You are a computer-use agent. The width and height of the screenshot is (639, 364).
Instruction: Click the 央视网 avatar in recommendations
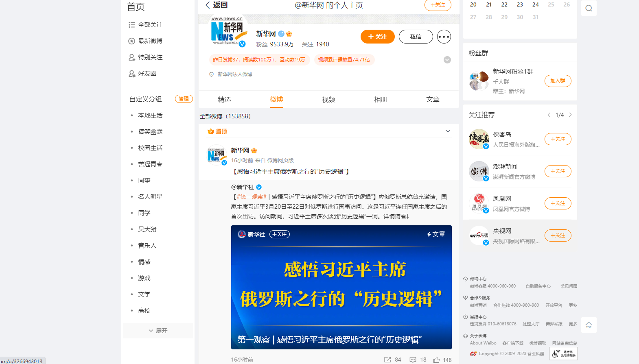point(479,235)
